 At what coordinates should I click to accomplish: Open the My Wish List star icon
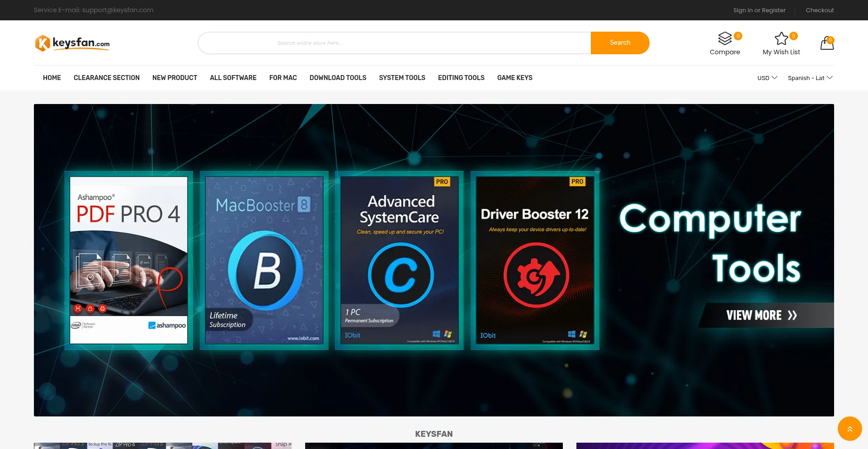[781, 39]
